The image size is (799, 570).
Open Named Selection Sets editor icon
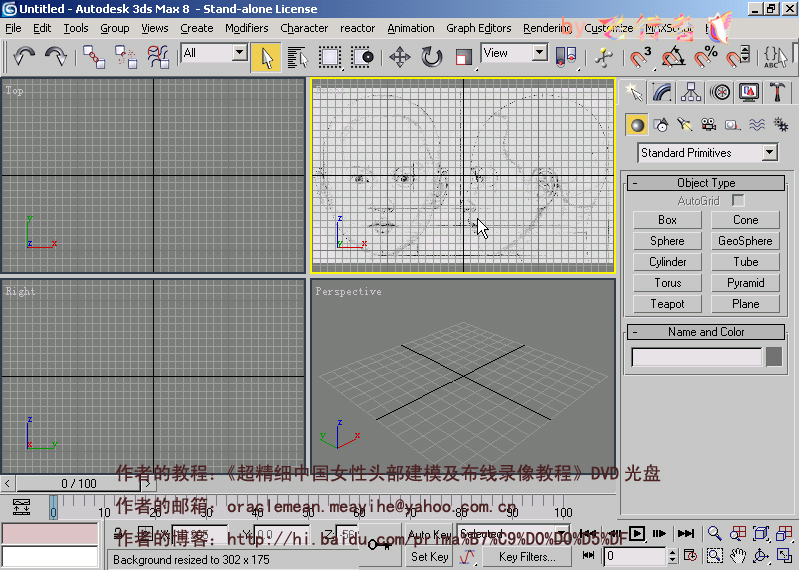[775, 57]
